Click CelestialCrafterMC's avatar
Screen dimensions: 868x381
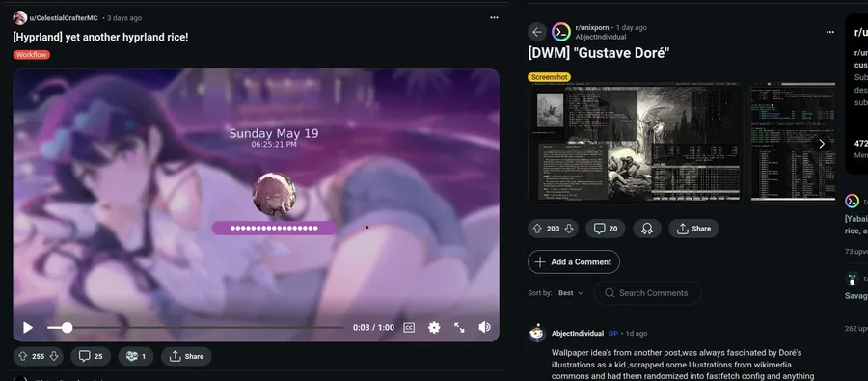(x=20, y=17)
